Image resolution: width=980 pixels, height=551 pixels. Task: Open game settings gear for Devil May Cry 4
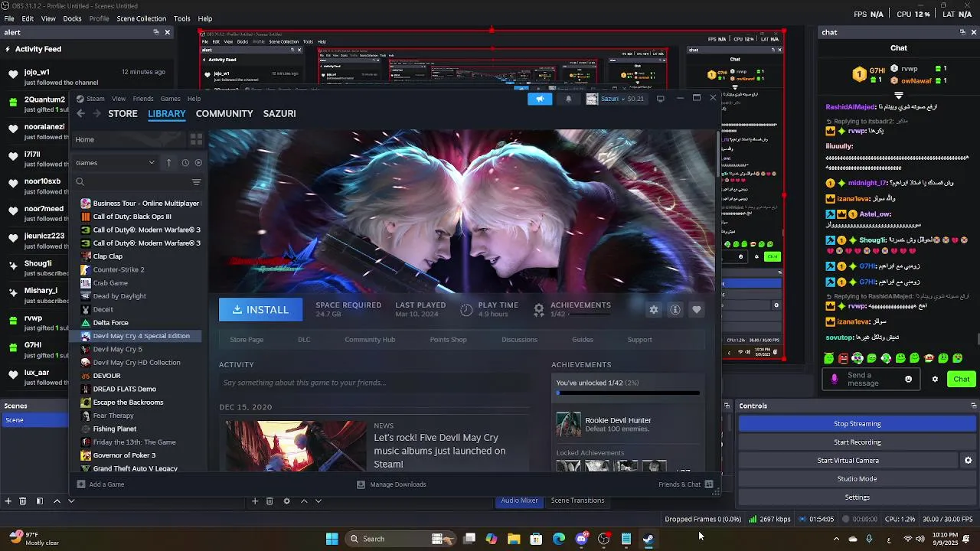pyautogui.click(x=653, y=309)
